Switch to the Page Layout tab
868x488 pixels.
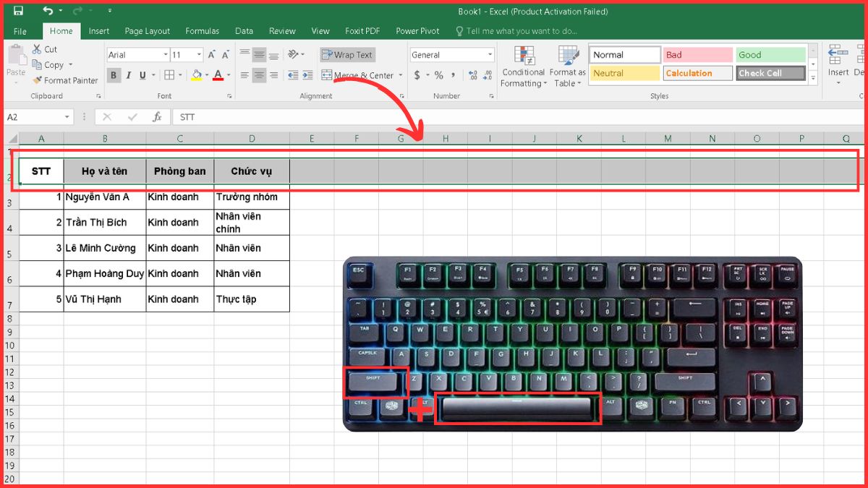pos(147,31)
